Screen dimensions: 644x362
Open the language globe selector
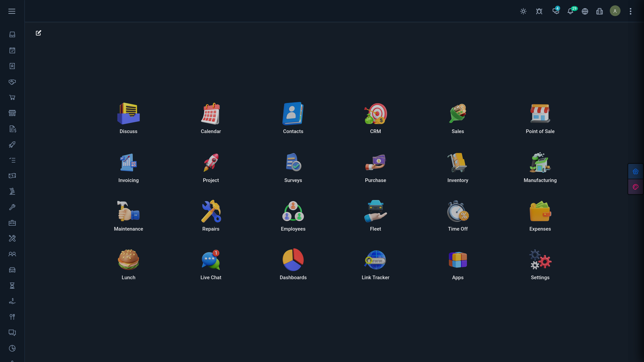(x=585, y=11)
